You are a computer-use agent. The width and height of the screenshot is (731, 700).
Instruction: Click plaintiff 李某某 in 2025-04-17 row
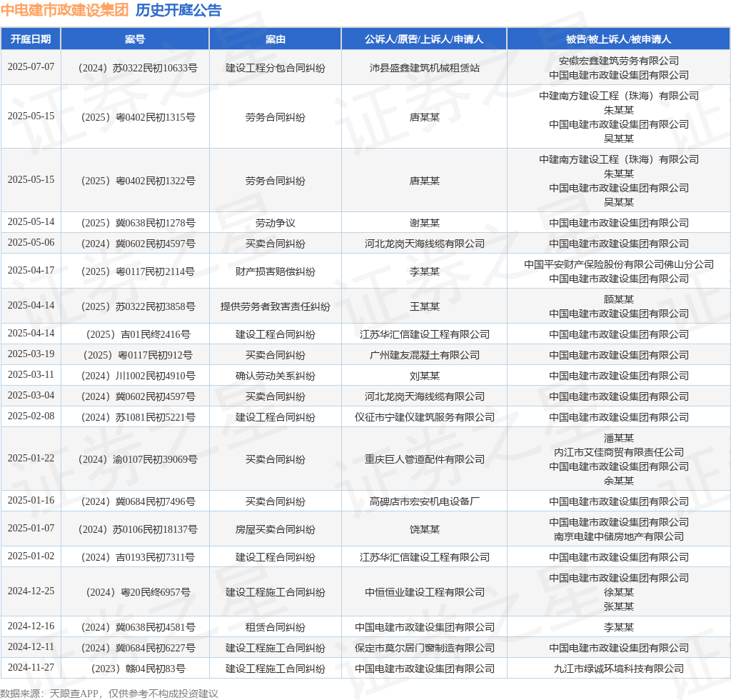click(x=424, y=271)
